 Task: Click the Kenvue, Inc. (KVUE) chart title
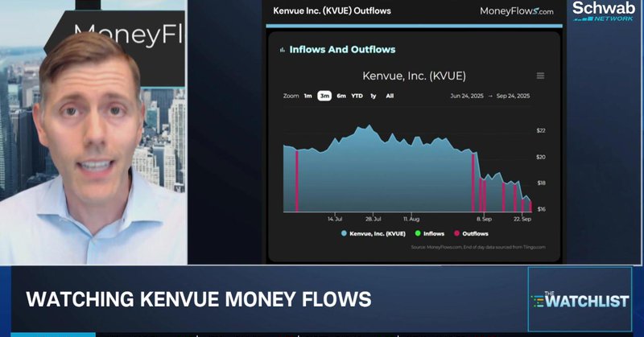[414, 76]
